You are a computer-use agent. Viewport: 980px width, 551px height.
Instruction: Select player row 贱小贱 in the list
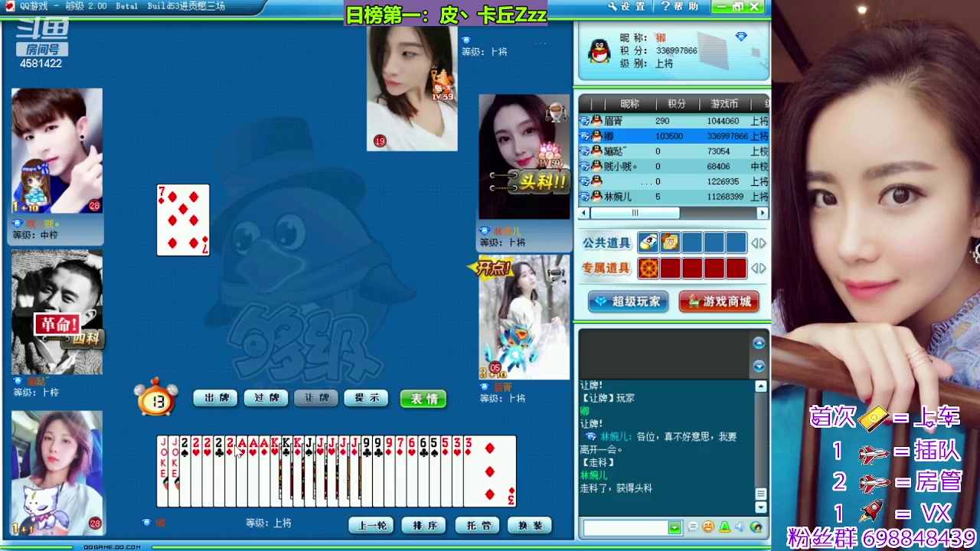(673, 166)
